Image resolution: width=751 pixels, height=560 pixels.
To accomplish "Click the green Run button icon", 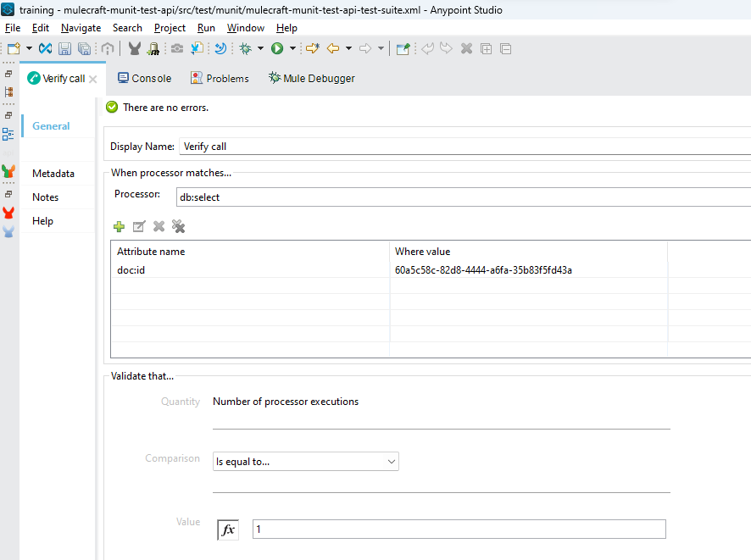I will point(276,49).
